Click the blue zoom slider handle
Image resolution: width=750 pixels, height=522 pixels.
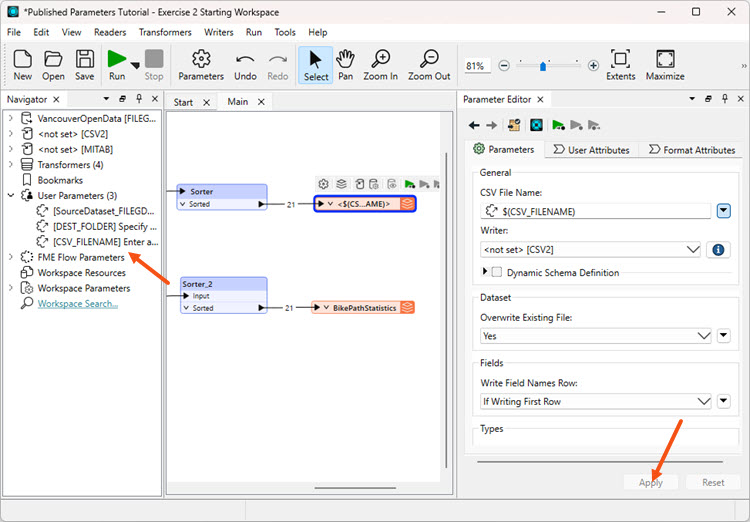(543, 66)
